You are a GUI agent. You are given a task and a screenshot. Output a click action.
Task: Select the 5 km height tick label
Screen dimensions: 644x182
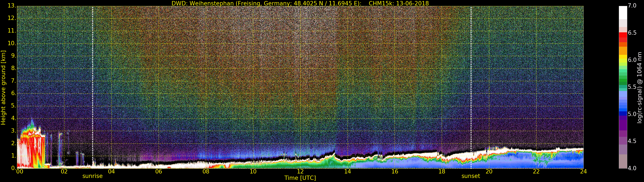[x=13, y=106]
